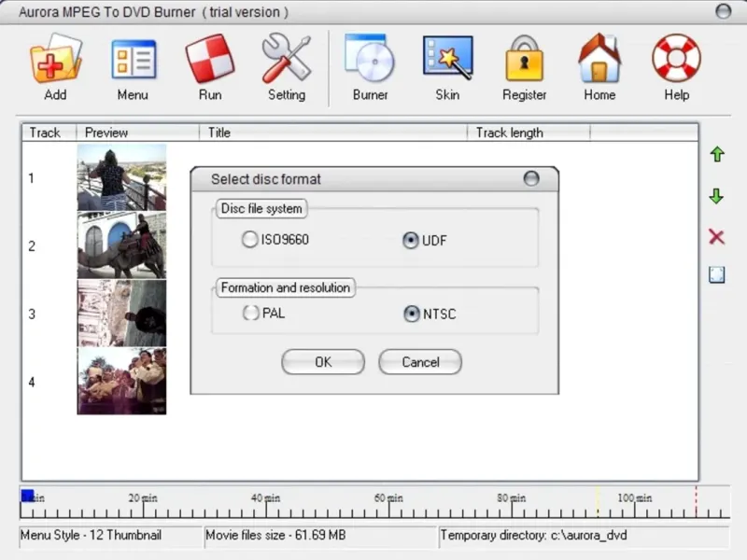This screenshot has height=560, width=747.
Task: Click the blue square icon under the red X
Action: click(x=717, y=274)
